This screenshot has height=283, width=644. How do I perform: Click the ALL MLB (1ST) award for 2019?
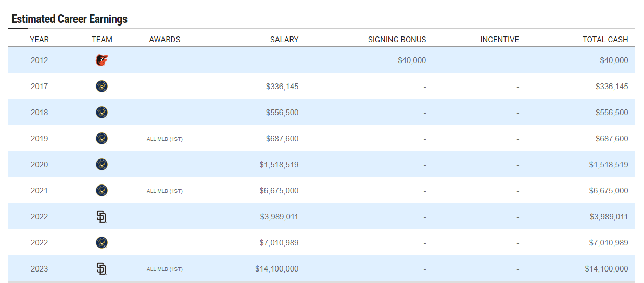click(165, 139)
